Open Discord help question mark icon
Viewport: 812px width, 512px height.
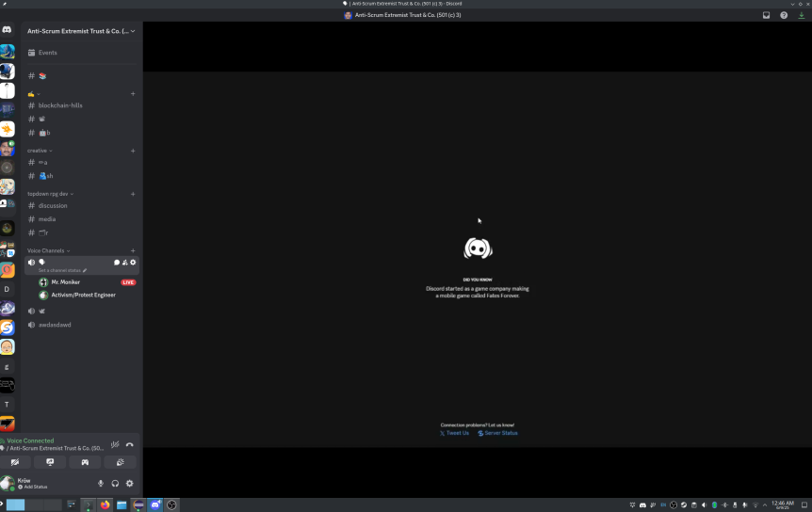tap(784, 15)
